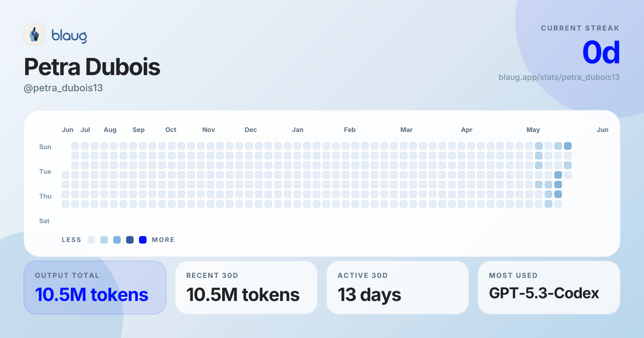The width and height of the screenshot is (644, 338).
Task: Click the Sep month label
Action: tap(138, 130)
